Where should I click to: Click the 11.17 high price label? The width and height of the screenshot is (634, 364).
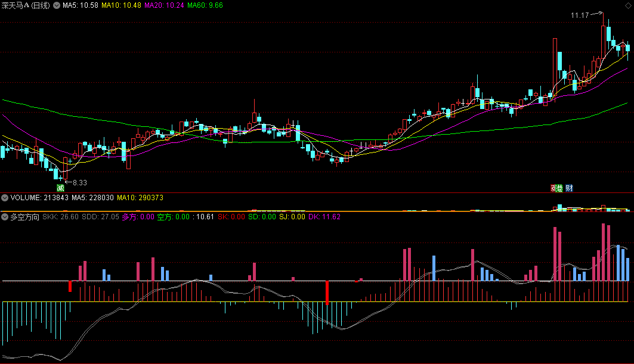[580, 15]
